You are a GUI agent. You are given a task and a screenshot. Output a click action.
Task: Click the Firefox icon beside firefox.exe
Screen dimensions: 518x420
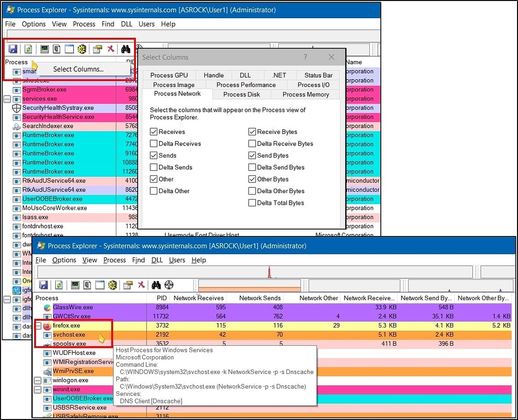coord(47,326)
